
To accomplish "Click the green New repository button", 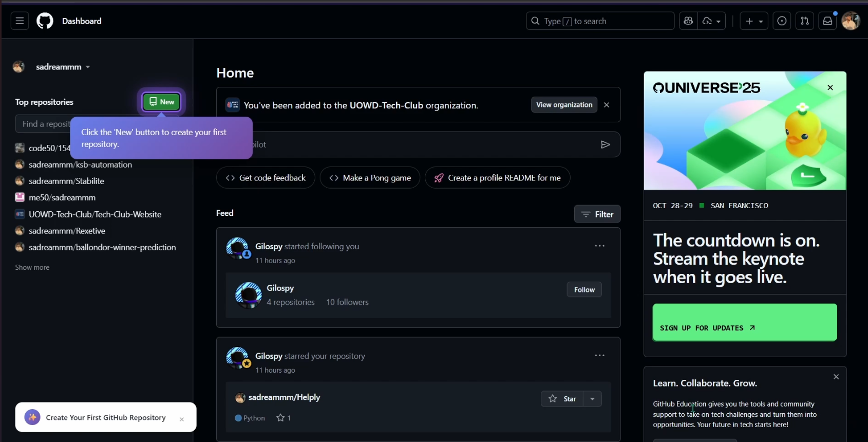I will (161, 102).
